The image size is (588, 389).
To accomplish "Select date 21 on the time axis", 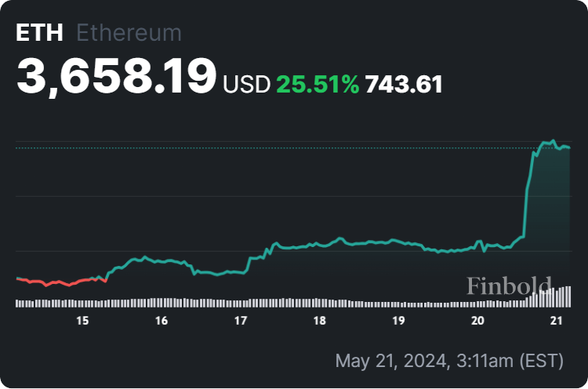I will 557,321.
